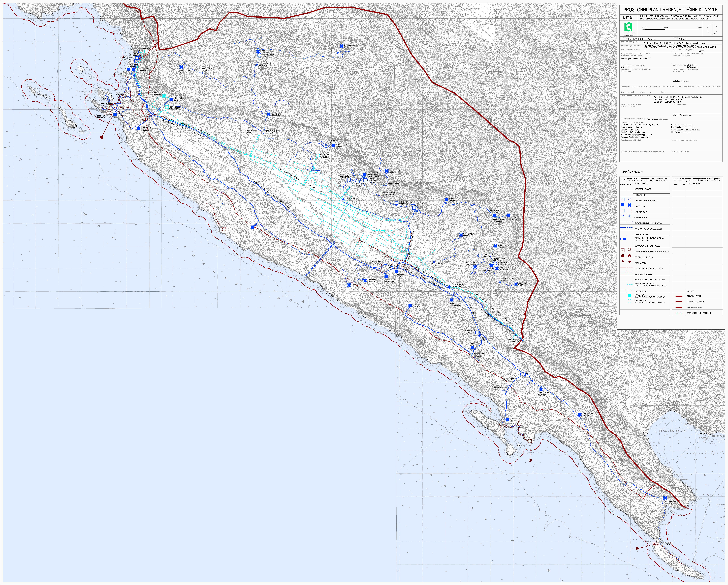Viewport: 728px width, 585px height.
Task: Click the Općinska granica red line sample
Action: point(679,307)
